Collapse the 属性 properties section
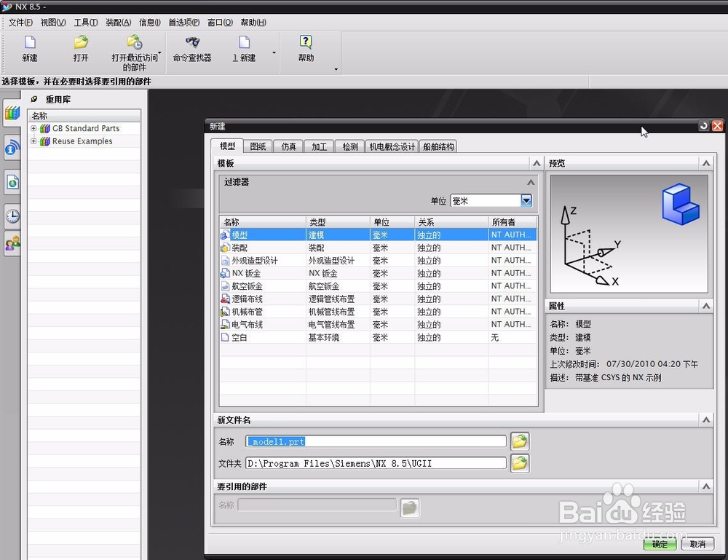The image size is (728, 560). click(706, 306)
